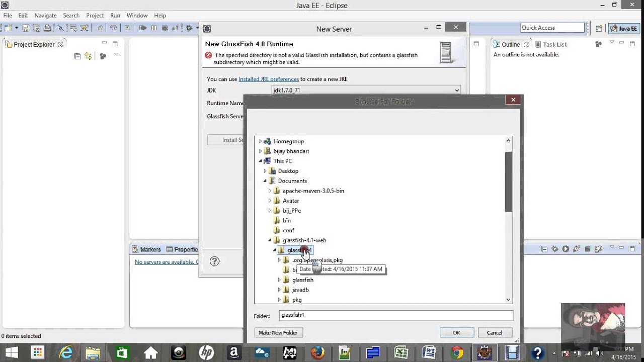
Task: Click the help question mark in New Server
Action: pyautogui.click(x=214, y=261)
